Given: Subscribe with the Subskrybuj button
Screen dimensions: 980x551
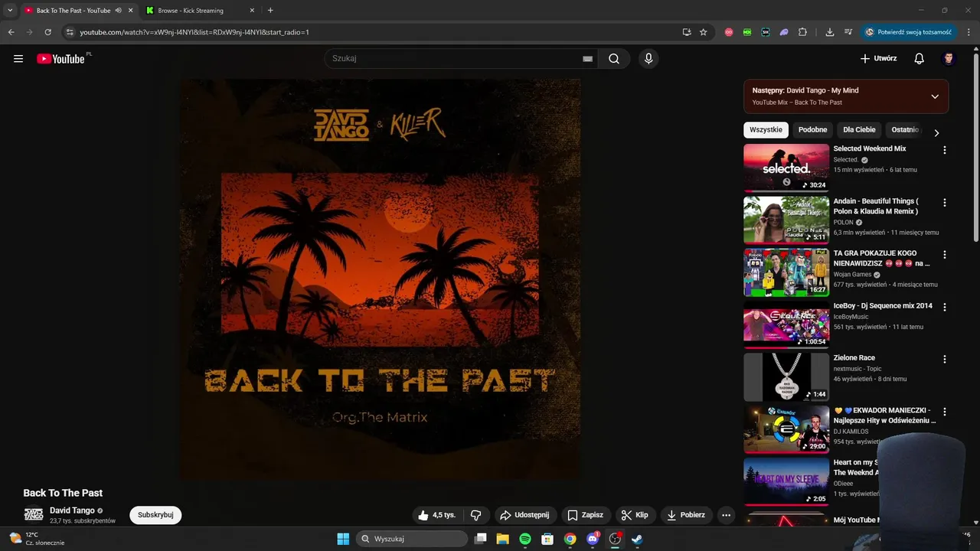Looking at the screenshot, I should (155, 515).
